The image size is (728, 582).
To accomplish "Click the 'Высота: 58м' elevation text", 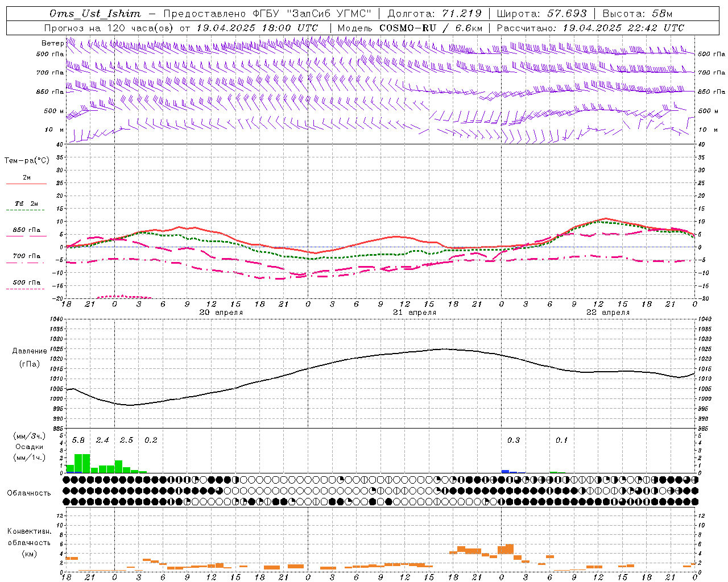I will pyautogui.click(x=638, y=14).
